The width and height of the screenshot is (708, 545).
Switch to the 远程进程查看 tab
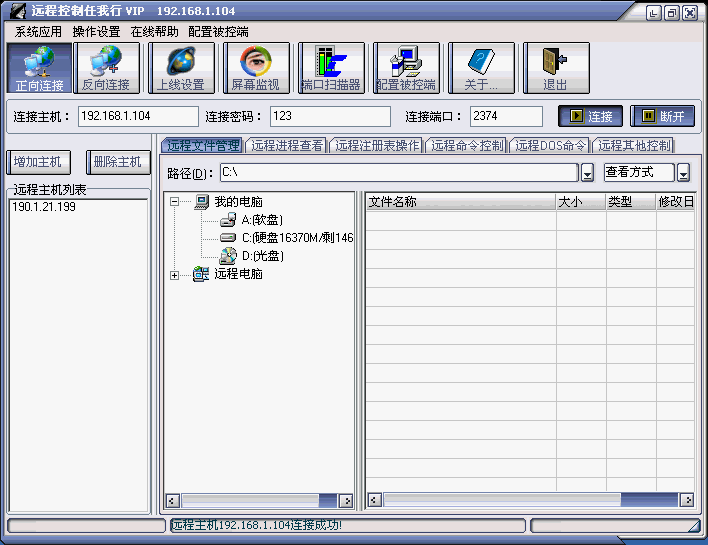click(287, 146)
